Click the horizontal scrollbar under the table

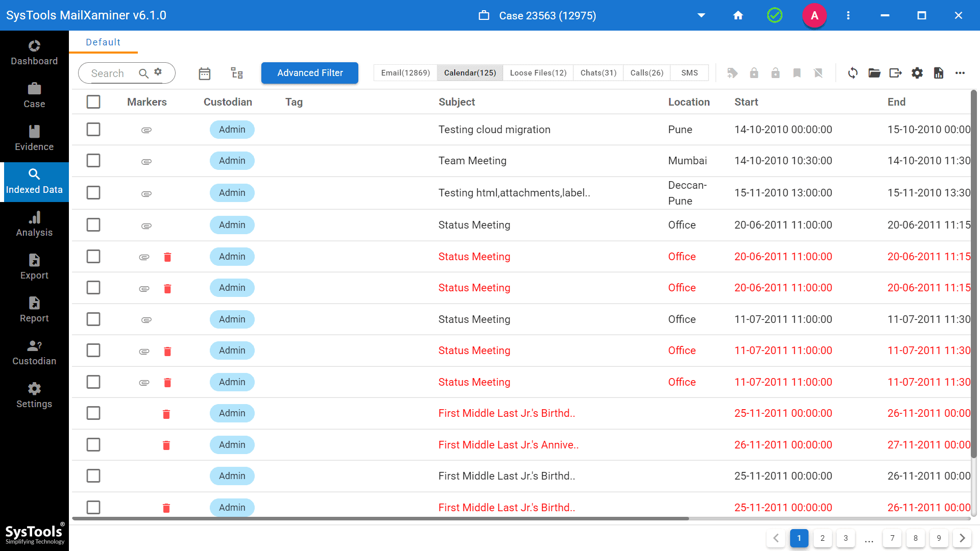[x=380, y=518]
